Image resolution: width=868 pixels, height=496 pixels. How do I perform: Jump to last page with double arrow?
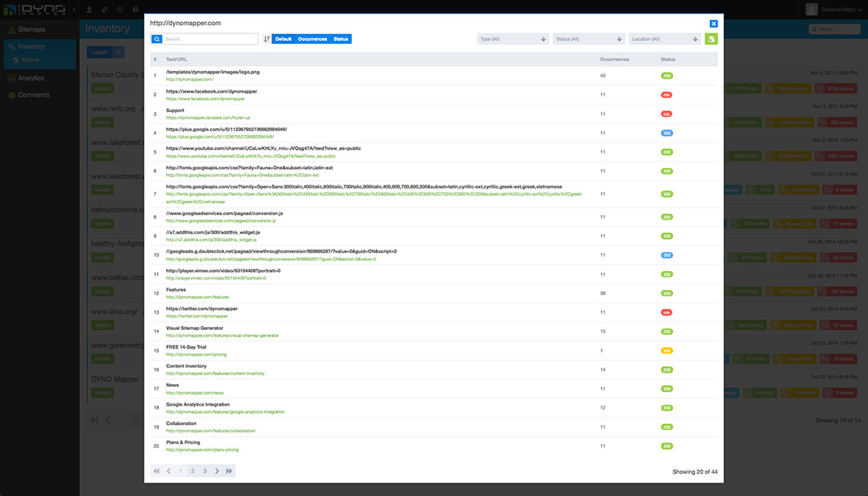click(x=230, y=471)
